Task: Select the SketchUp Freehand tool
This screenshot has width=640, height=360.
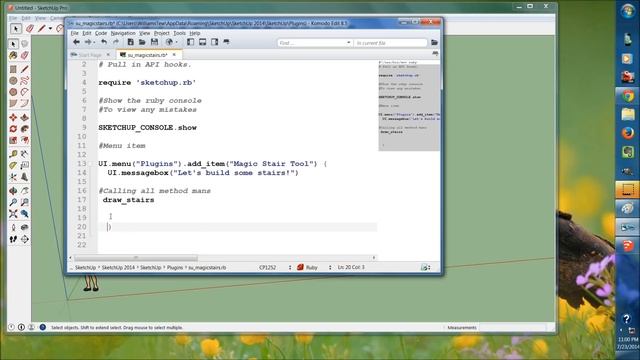Action: coord(24,81)
